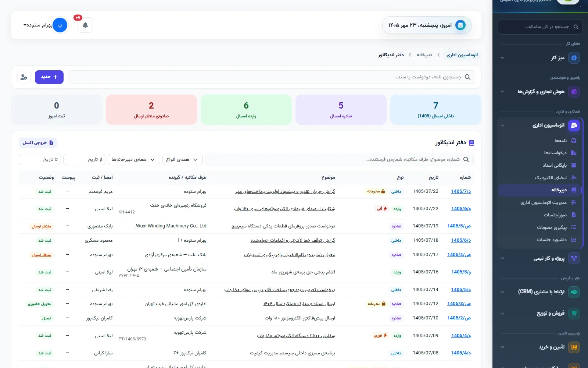Open the همه‌ی دبیرخانه‌ها dropdown
588x368 pixels.
click(x=134, y=159)
